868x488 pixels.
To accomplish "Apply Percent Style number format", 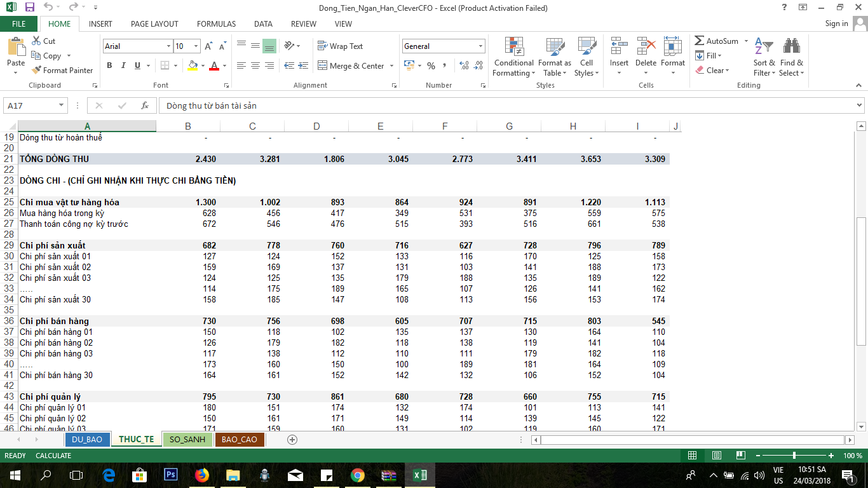I will point(431,65).
